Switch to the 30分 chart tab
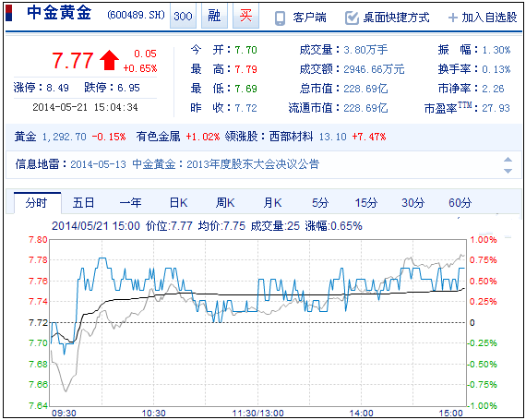Screen dimensions: 526x420 (x=412, y=203)
